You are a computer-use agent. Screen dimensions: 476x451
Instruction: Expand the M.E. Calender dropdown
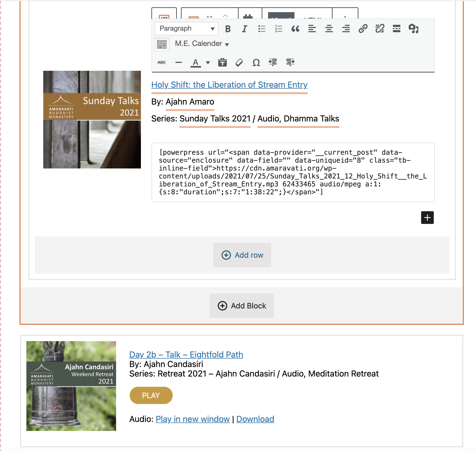point(202,44)
